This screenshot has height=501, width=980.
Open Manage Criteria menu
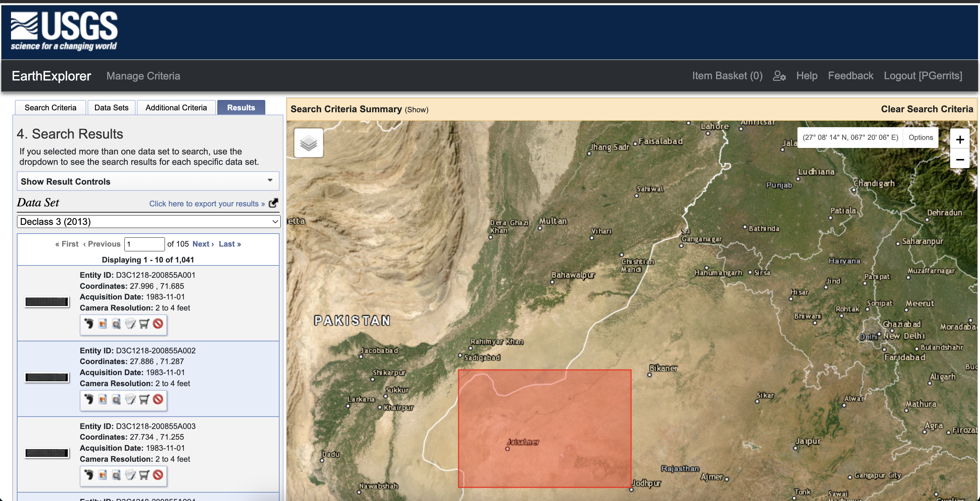click(143, 76)
